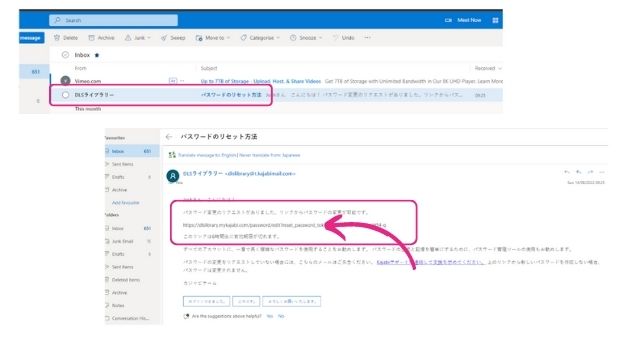Tick the circle checkbox on the DLSライブラリー row
640x360 pixels.
65,95
